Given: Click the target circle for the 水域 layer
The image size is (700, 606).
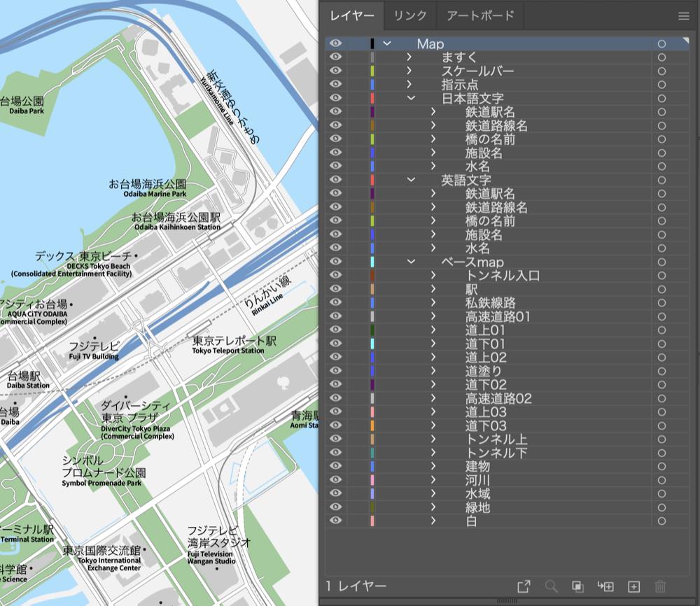Looking at the screenshot, I should (661, 494).
